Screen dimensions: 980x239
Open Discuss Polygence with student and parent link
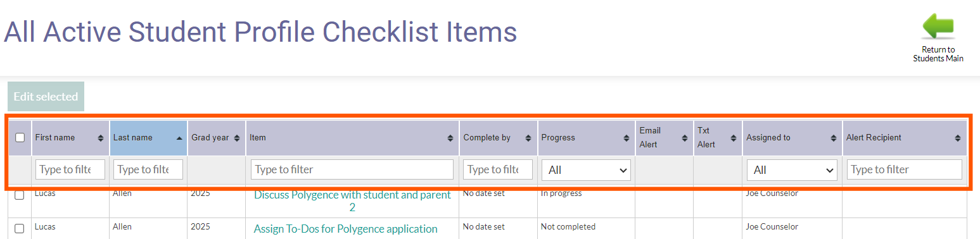click(352, 200)
